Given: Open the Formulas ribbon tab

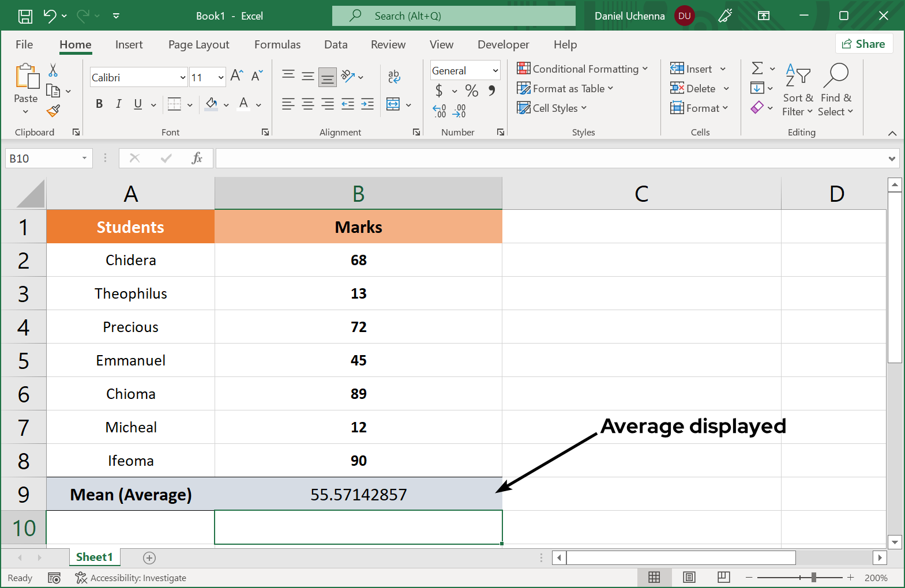Looking at the screenshot, I should 277,44.
